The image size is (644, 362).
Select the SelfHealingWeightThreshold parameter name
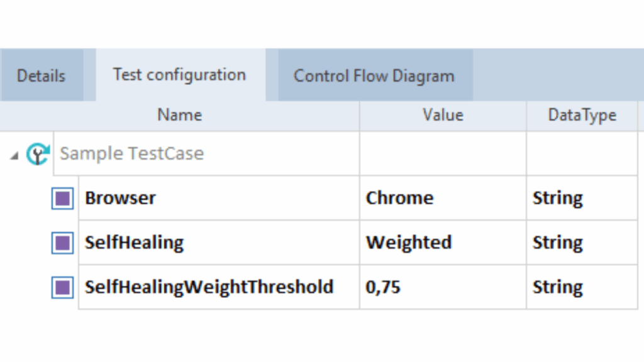click(209, 288)
